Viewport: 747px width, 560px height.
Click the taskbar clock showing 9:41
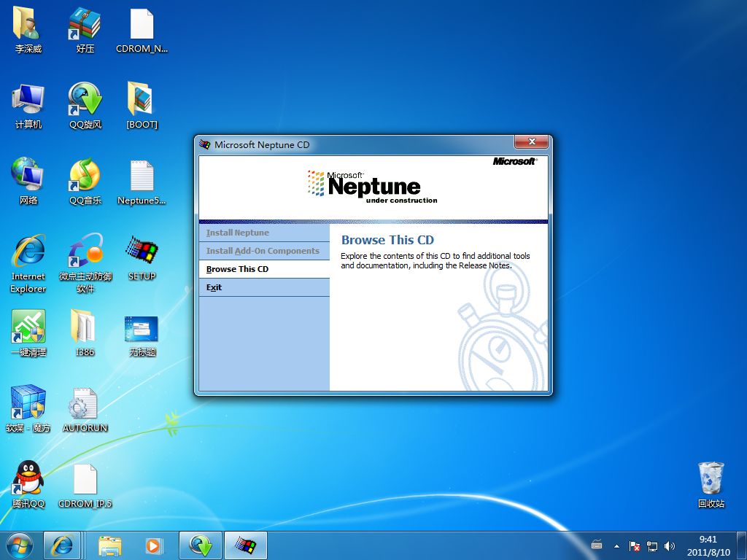708,545
